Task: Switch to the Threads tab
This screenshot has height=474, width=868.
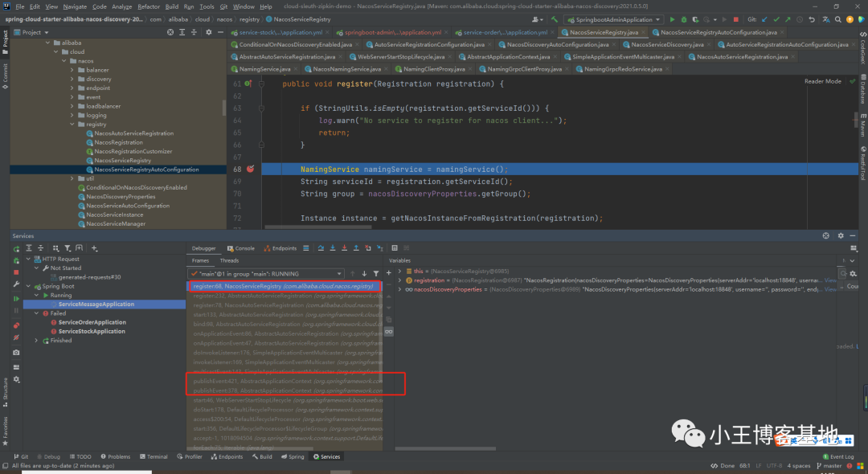Action: [x=229, y=260]
